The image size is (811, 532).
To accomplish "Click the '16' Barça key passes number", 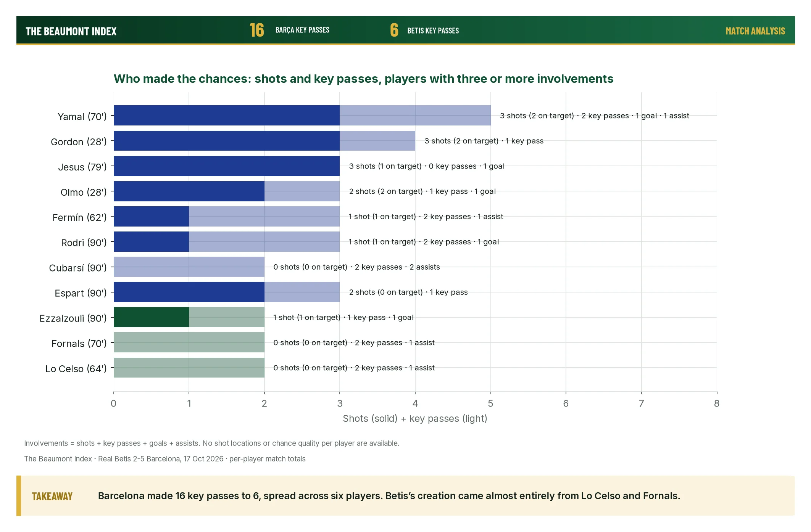I will 257,30.
